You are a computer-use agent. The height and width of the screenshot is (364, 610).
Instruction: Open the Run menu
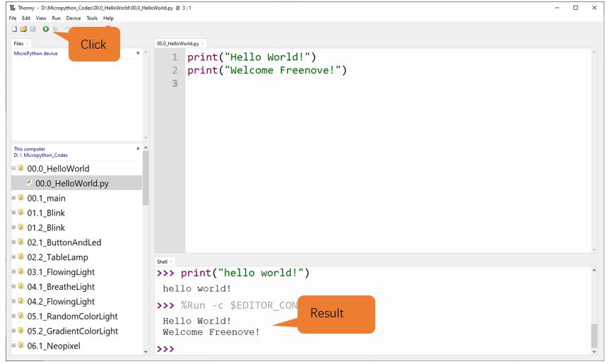coord(57,18)
